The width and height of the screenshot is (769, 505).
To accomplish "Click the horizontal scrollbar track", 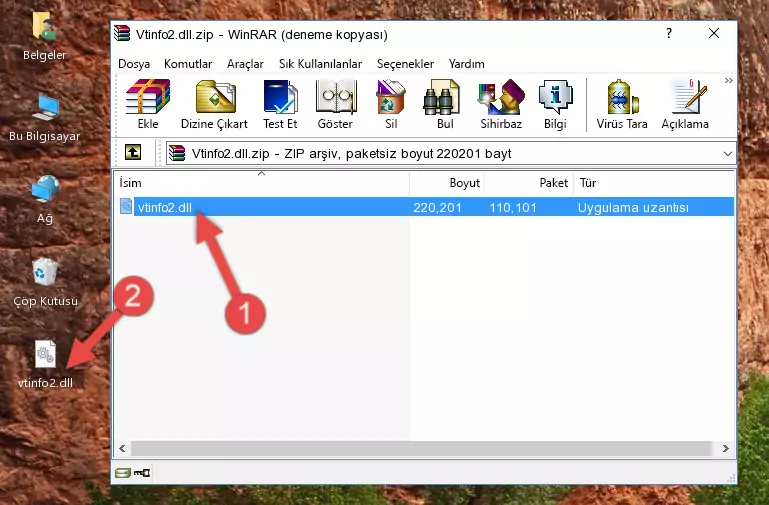I will tap(420, 448).
